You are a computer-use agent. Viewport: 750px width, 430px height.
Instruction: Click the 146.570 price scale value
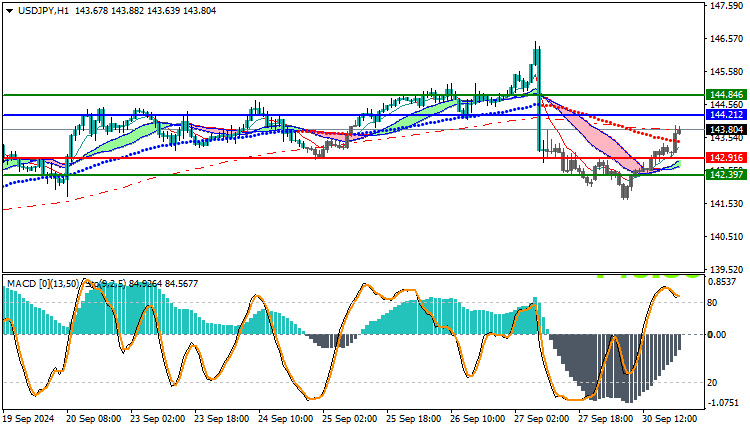[727, 39]
